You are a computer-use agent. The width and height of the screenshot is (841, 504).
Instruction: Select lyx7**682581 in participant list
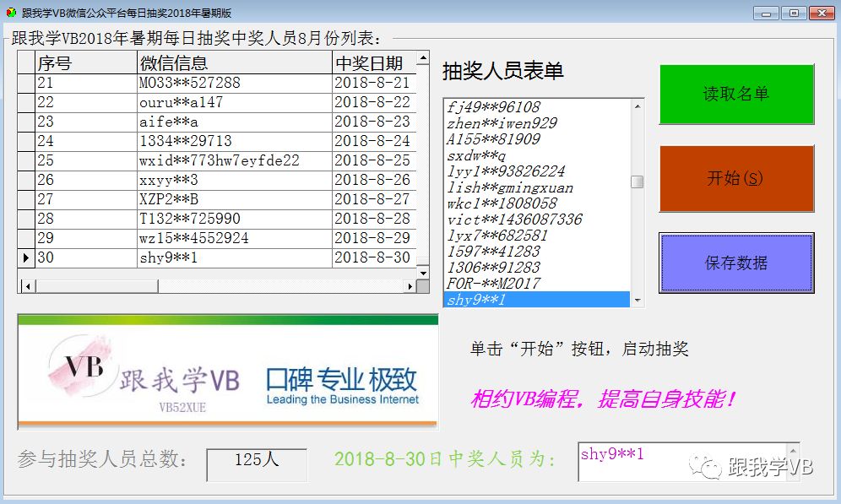point(537,236)
